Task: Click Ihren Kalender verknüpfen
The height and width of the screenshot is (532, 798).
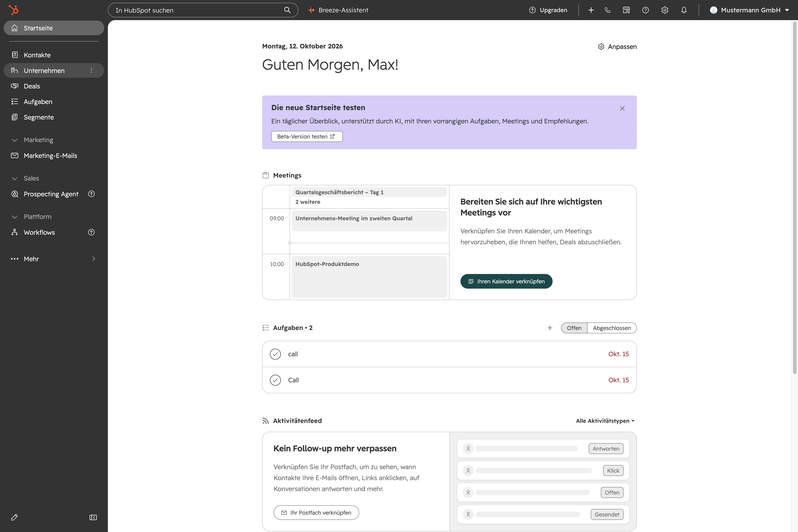Action: pos(506,281)
